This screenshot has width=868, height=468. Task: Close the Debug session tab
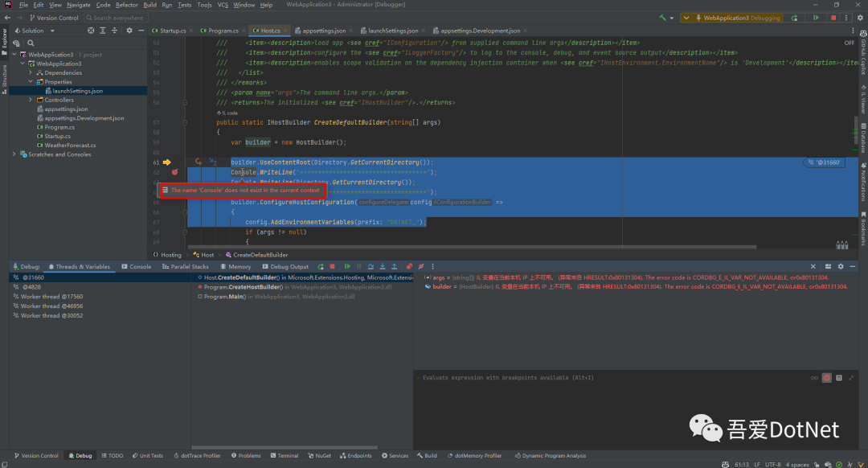click(x=813, y=266)
